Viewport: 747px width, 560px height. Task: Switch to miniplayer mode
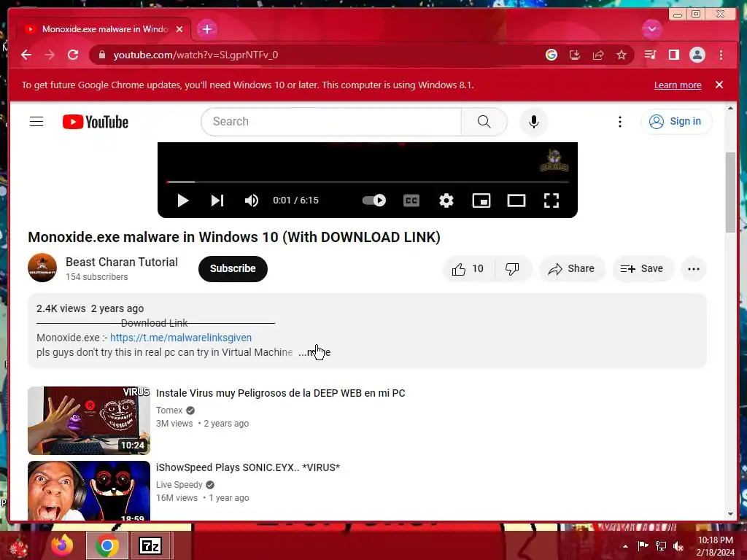pyautogui.click(x=481, y=201)
